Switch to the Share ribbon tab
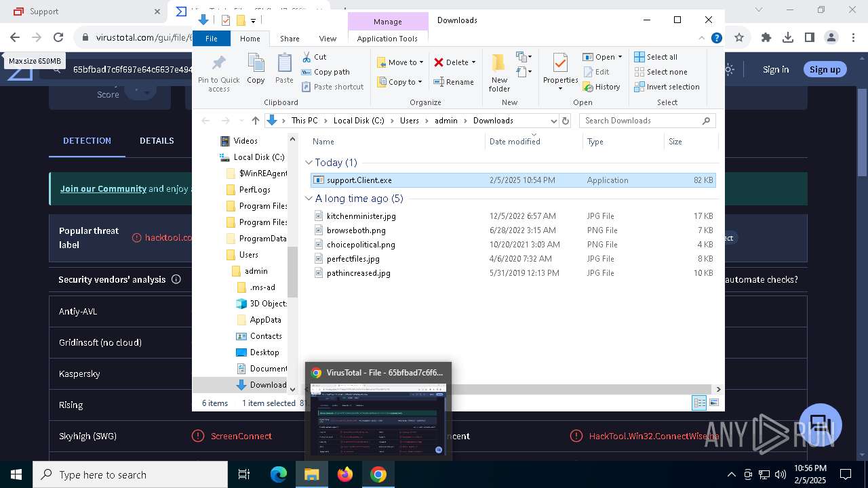868x488 pixels. (x=290, y=39)
